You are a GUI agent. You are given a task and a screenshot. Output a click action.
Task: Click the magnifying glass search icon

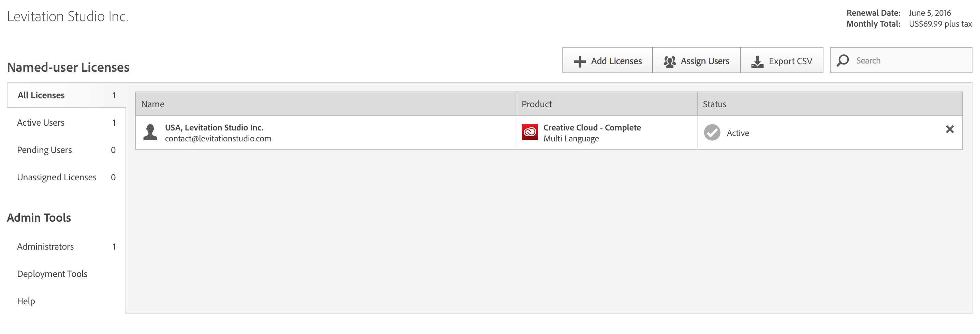point(843,60)
